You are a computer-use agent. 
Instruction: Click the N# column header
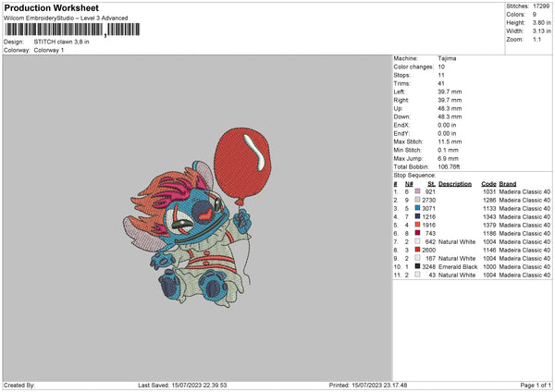(x=409, y=184)
